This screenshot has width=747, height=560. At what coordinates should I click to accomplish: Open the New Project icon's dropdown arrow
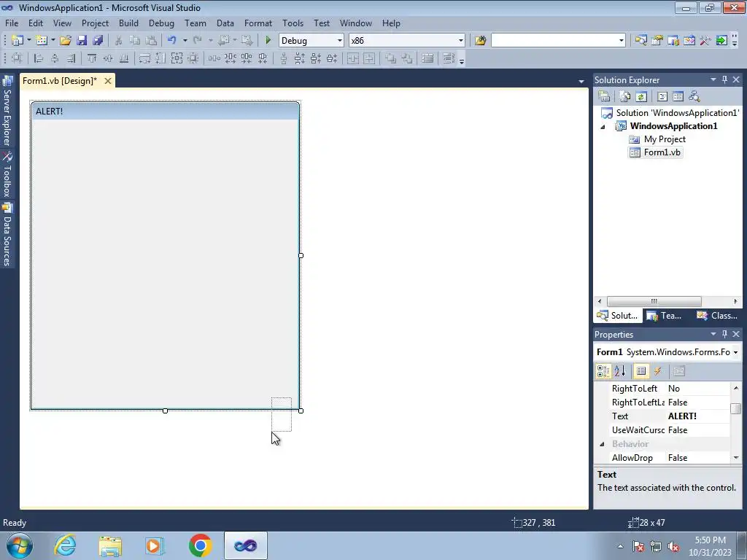tap(28, 41)
